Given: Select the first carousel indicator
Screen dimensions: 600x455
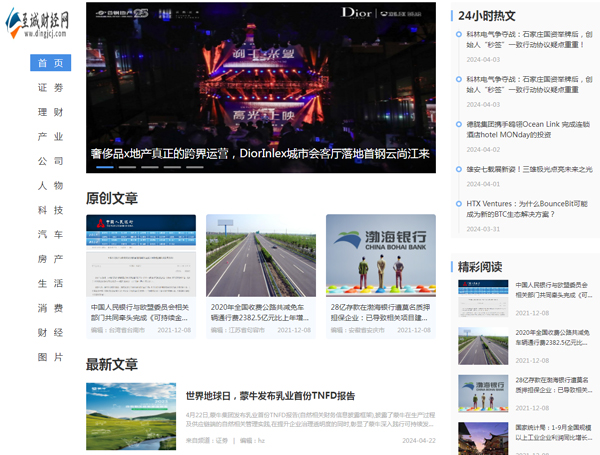Looking at the screenshot, I should (x=105, y=167).
